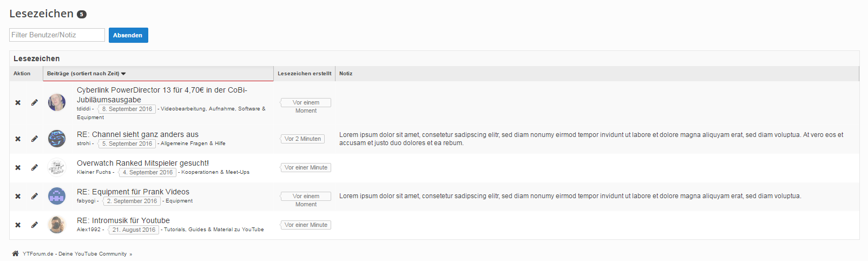Go to 'Allgemeine Fragen & Hilfe' forum
The height and width of the screenshot is (261, 868).
(x=193, y=143)
